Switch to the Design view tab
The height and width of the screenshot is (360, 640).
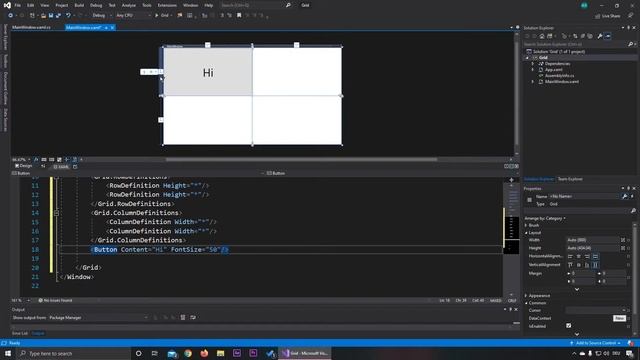[24, 166]
